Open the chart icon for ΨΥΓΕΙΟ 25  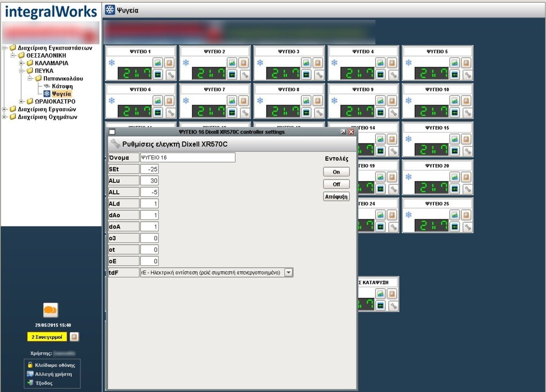point(454,215)
